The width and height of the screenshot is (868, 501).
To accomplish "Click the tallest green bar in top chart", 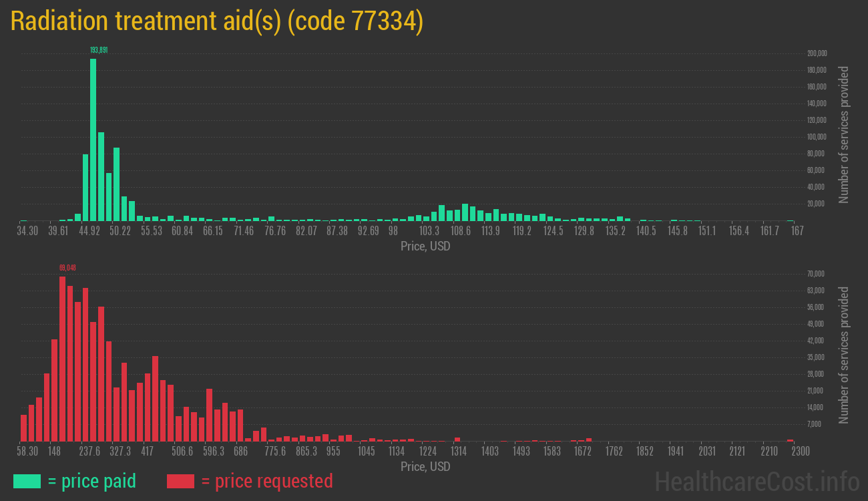I will click(93, 140).
